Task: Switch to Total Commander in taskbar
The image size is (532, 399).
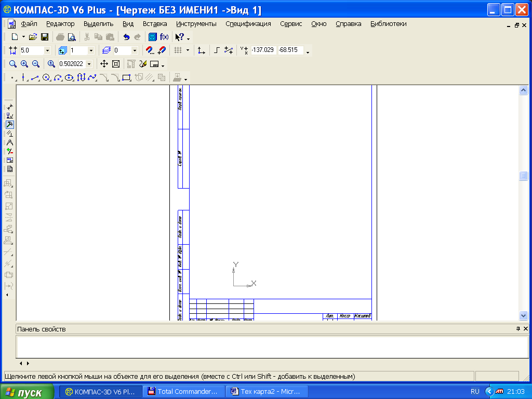Action: point(183,392)
